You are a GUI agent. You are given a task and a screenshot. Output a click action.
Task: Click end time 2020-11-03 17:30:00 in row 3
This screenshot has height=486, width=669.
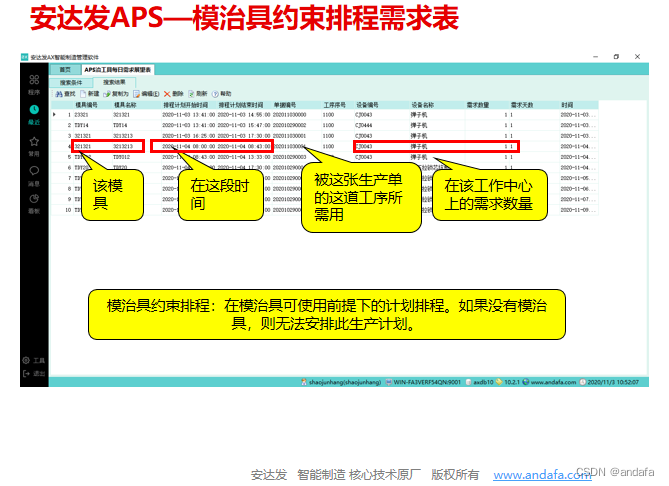(x=244, y=136)
